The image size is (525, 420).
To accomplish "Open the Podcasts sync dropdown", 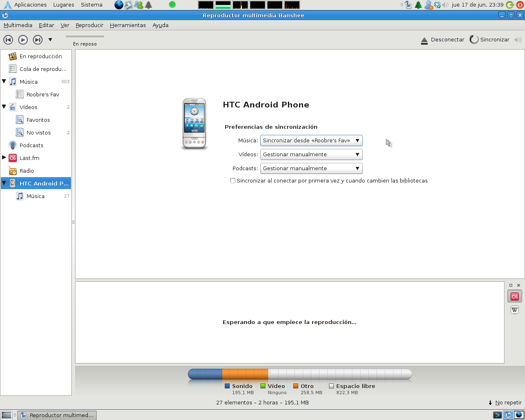I will pos(311,169).
